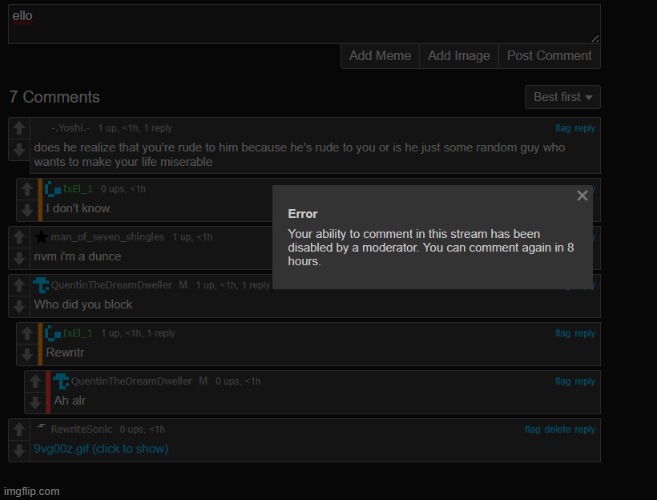Image resolution: width=657 pixels, height=500 pixels.
Task: Downvote the "Ah alr" comment
Action: tap(35, 401)
